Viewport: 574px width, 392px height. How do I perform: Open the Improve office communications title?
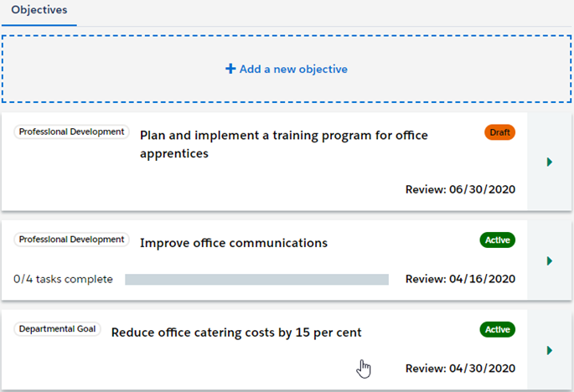click(233, 243)
